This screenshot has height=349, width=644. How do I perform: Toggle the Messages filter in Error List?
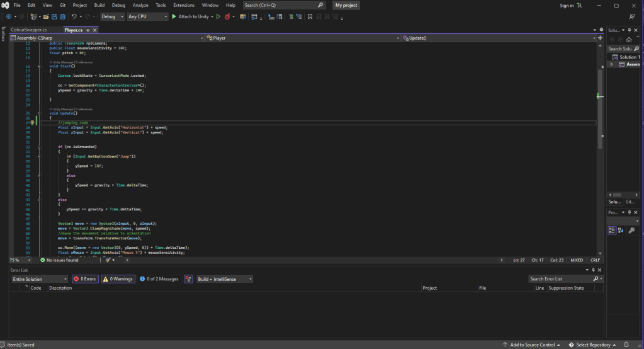(x=159, y=279)
